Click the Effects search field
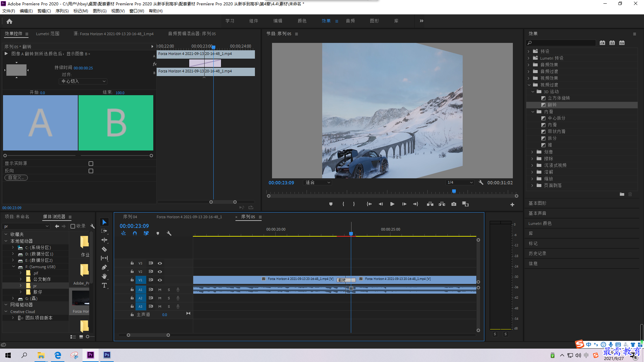Image resolution: width=644 pixels, height=362 pixels. coord(561,43)
